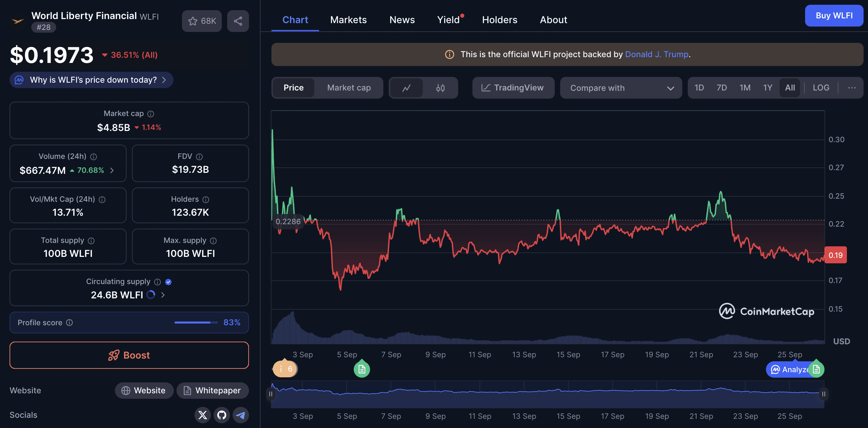Open the Holders tab
Screen dimensions: 868x428
coord(499,20)
